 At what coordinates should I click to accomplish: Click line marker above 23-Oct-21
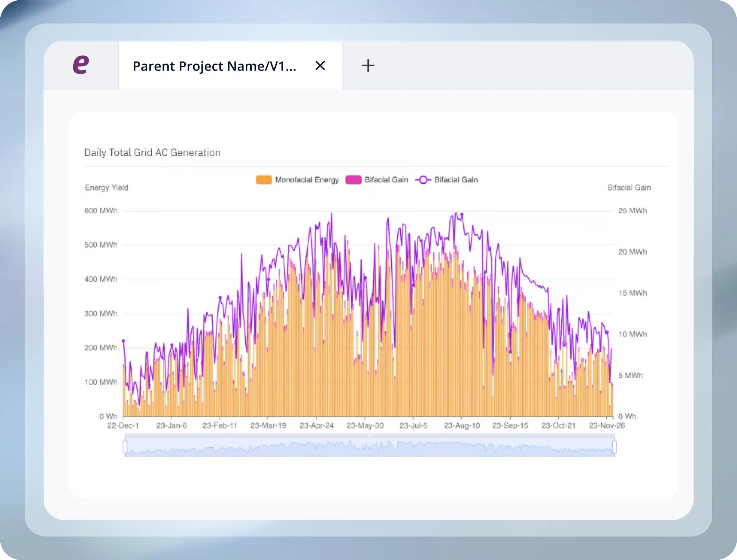[559, 310]
